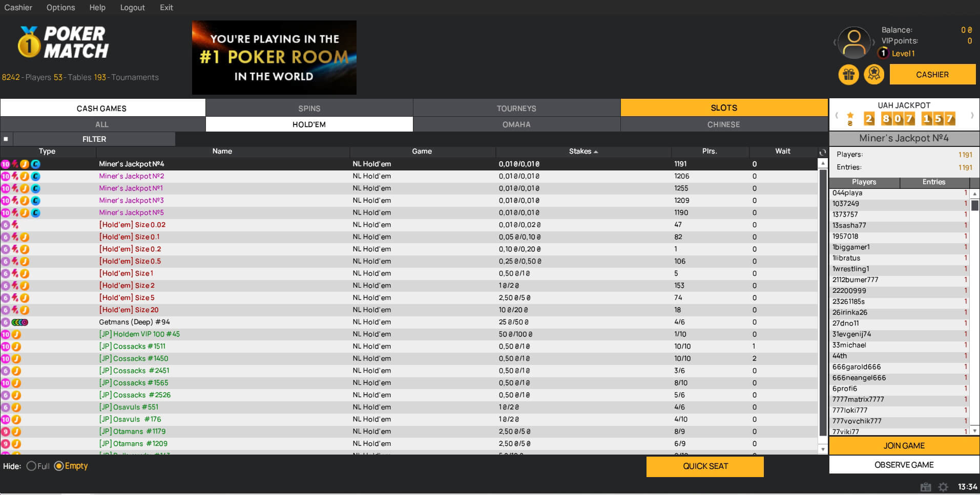Click the award ribbon achievements icon
Screen dimensions: 980x495
click(x=874, y=75)
